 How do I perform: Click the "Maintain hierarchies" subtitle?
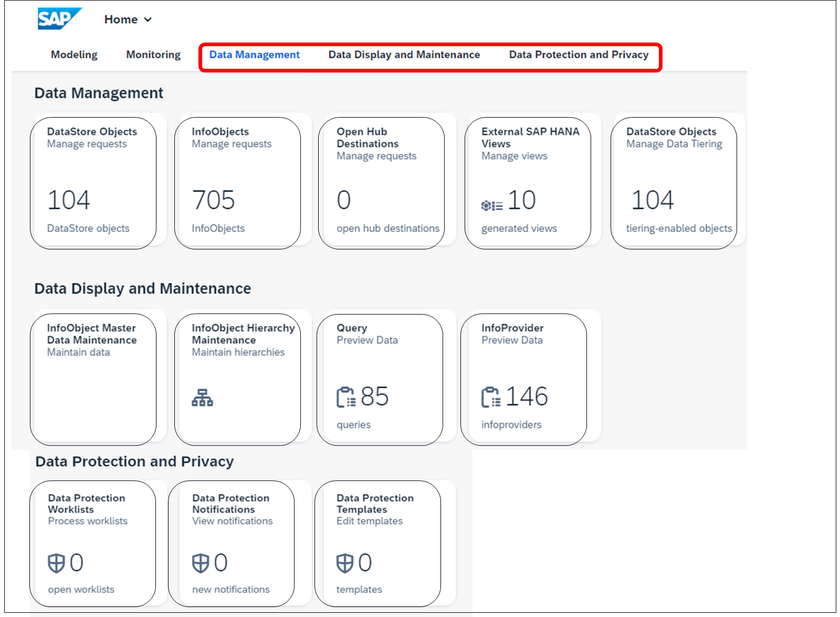pos(238,352)
